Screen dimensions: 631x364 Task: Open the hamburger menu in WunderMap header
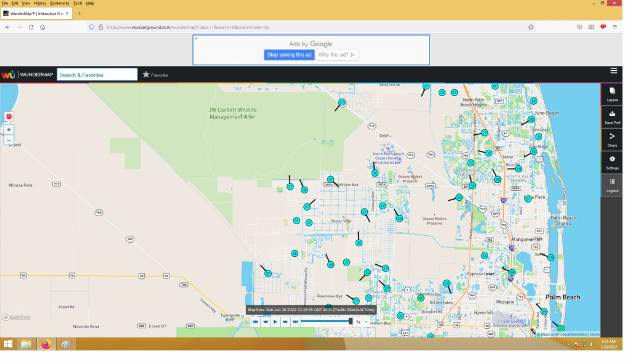(x=613, y=71)
